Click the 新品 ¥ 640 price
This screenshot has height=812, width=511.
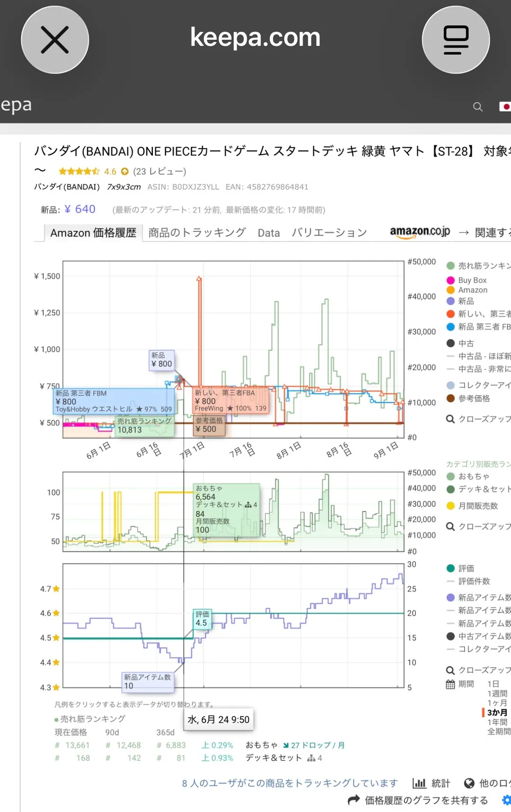point(68,209)
